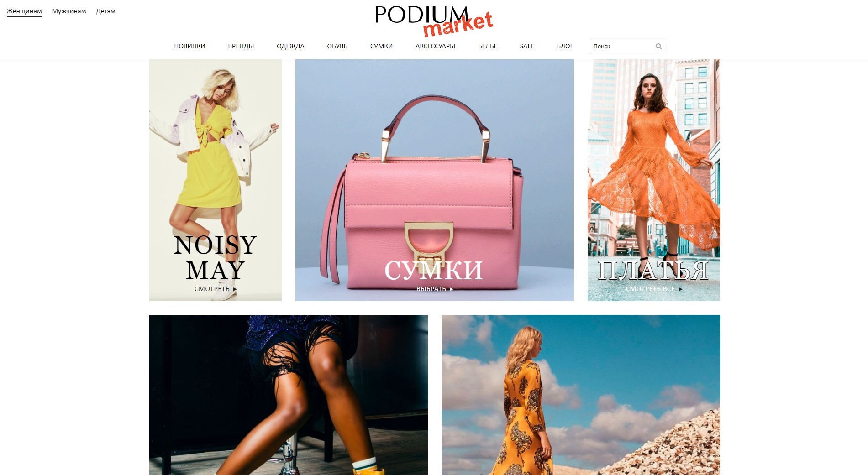Open the НОВИНКИ menu item
The height and width of the screenshot is (475, 868).
click(x=189, y=46)
